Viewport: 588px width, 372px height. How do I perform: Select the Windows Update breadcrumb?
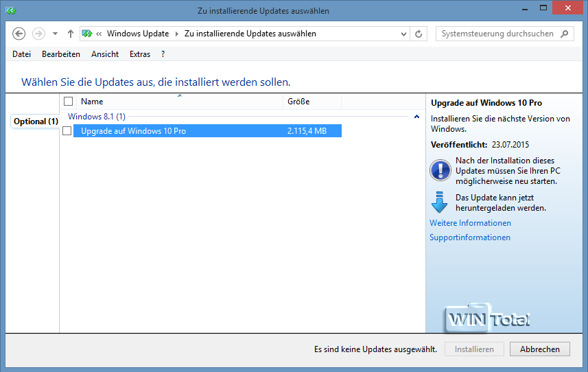138,34
